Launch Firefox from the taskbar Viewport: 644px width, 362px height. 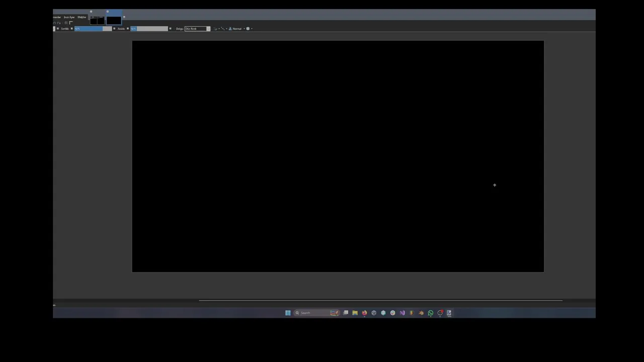pyautogui.click(x=364, y=313)
